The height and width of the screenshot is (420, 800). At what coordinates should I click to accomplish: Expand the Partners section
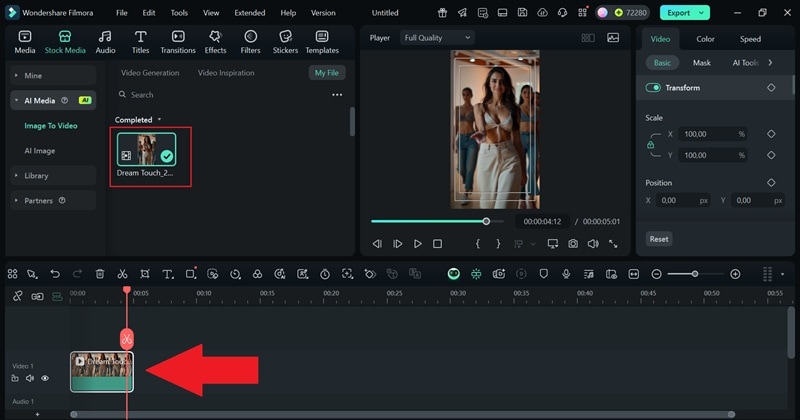coord(53,201)
